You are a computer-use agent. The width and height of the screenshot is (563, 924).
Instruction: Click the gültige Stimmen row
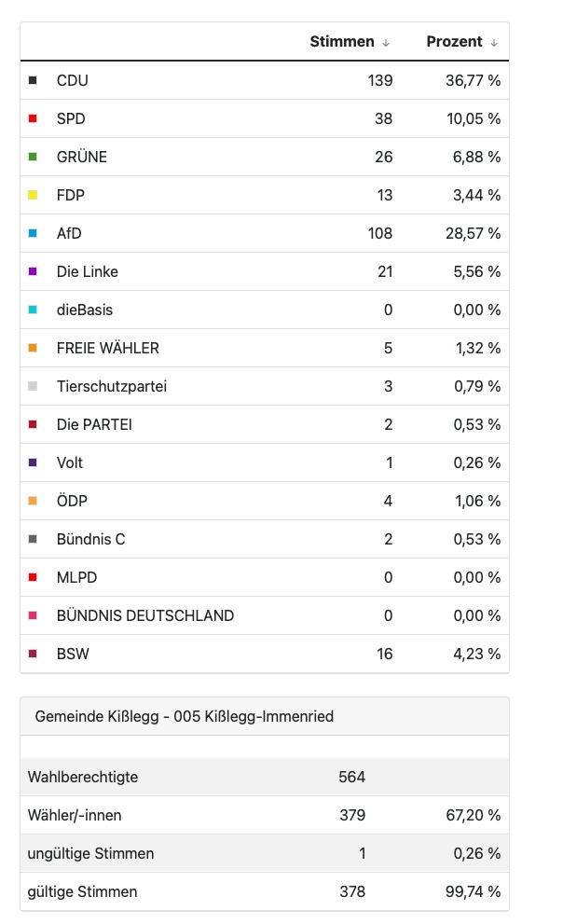point(83,891)
